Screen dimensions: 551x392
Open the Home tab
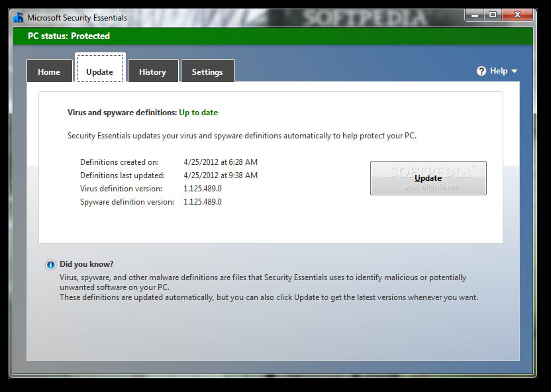(49, 72)
